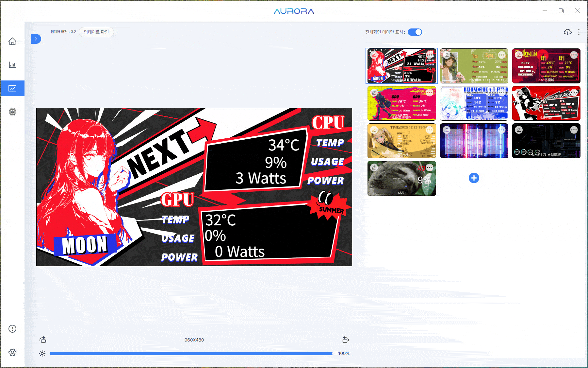
Task: Open more options on sloth theme
Action: (x=429, y=167)
